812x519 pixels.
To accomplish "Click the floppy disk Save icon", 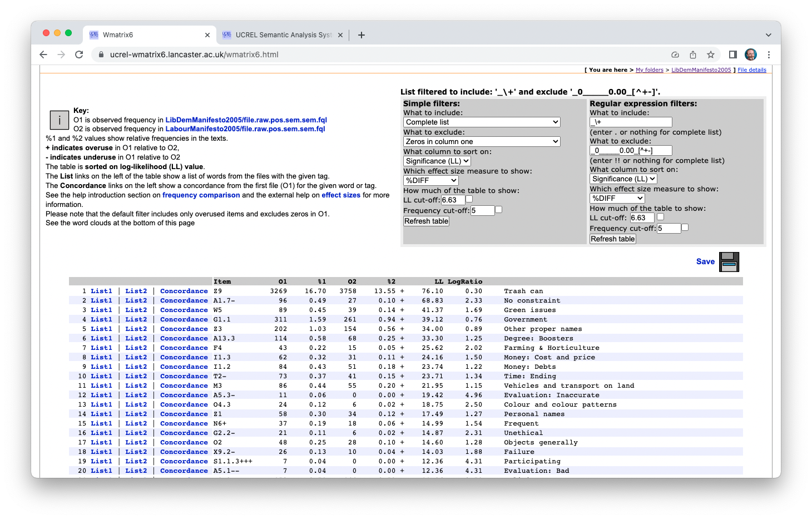I will pyautogui.click(x=729, y=261).
